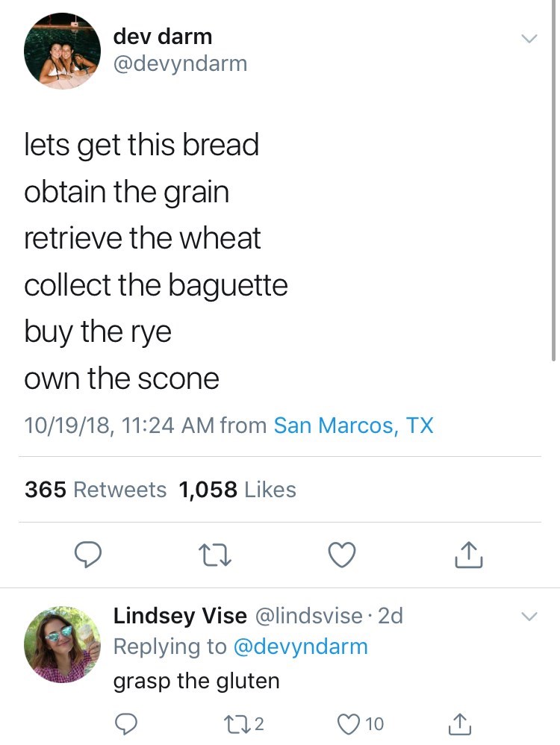Open the San Marcos, TX location link

point(353,426)
